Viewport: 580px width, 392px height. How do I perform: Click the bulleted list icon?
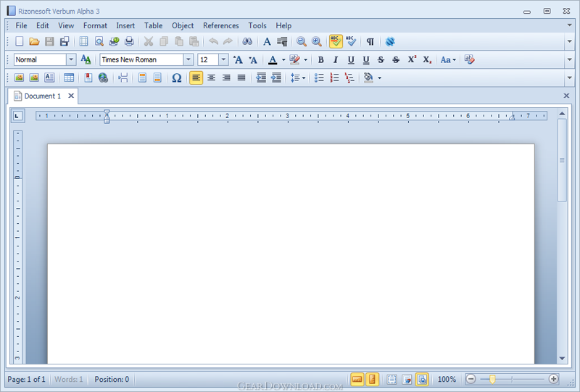point(319,78)
